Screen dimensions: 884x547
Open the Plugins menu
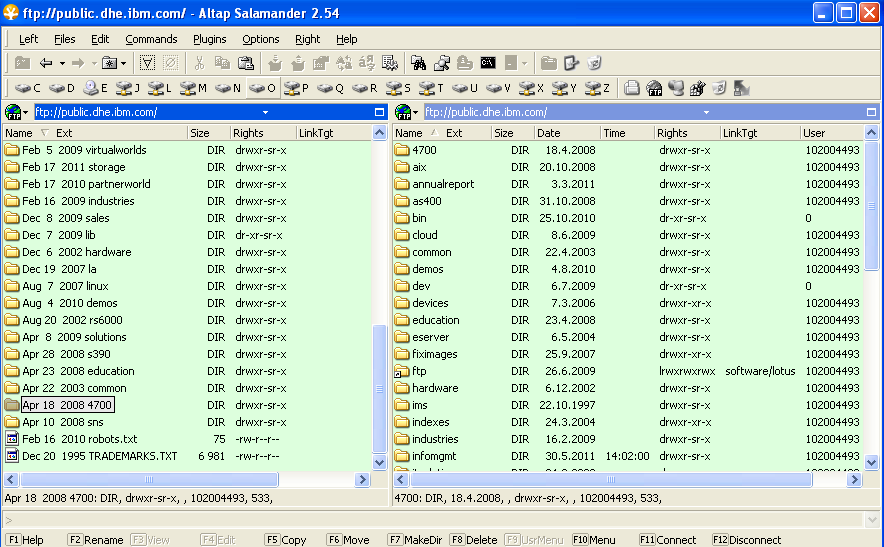pos(210,39)
